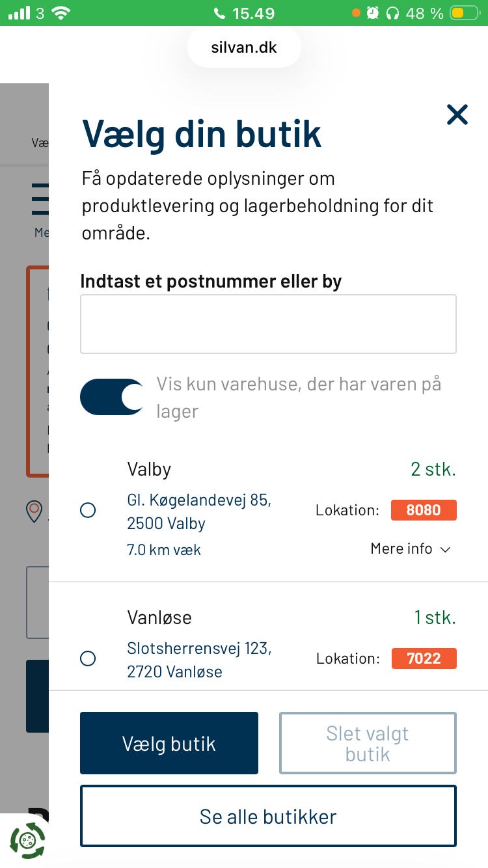The height and width of the screenshot is (868, 488).
Task: Tap the cookie settings icon
Action: 27,840
